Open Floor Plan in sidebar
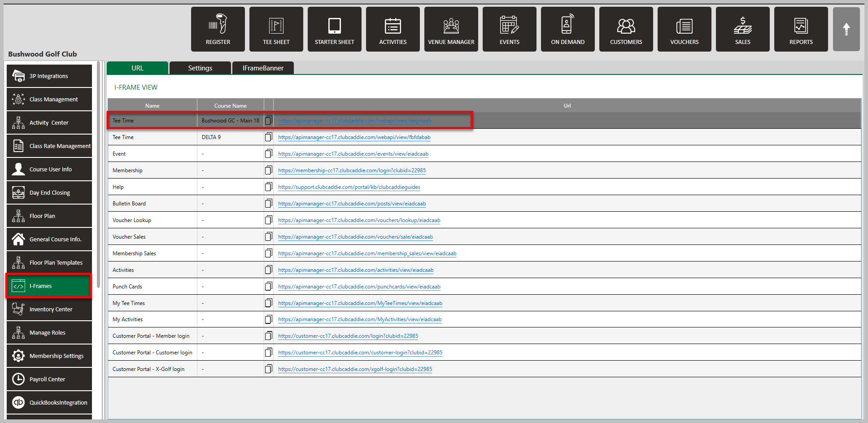The width and height of the screenshot is (868, 423). (x=49, y=216)
